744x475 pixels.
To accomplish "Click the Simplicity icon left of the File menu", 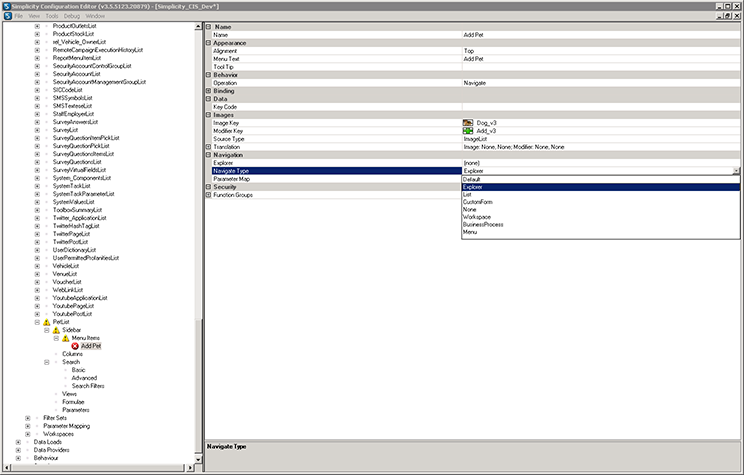I will (6, 17).
